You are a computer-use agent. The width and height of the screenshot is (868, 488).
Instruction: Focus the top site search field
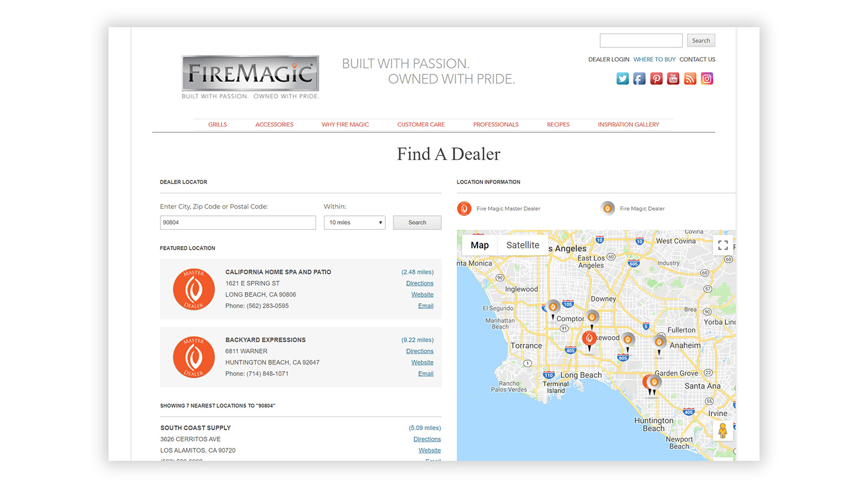641,41
